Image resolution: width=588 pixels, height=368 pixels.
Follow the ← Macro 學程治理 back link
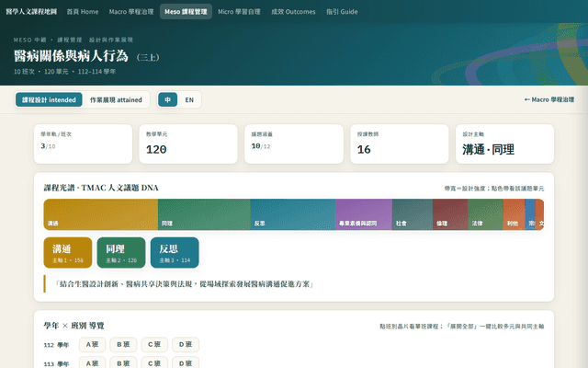(549, 99)
